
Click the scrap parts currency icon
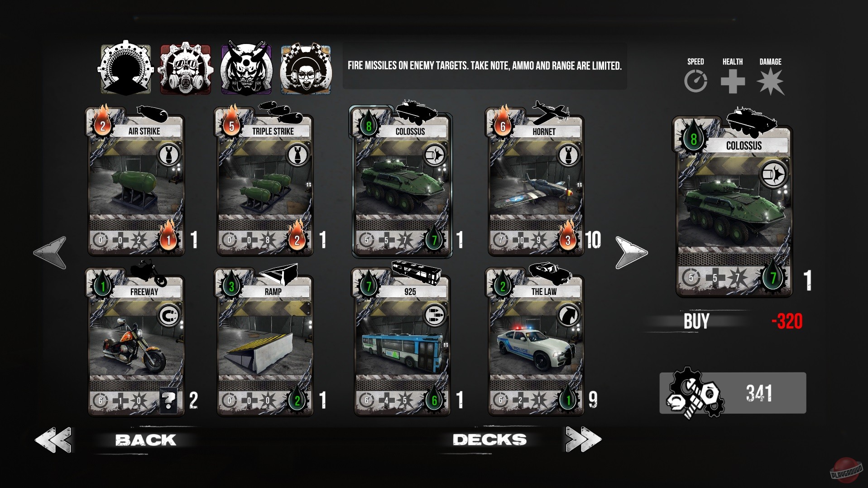[x=695, y=393]
